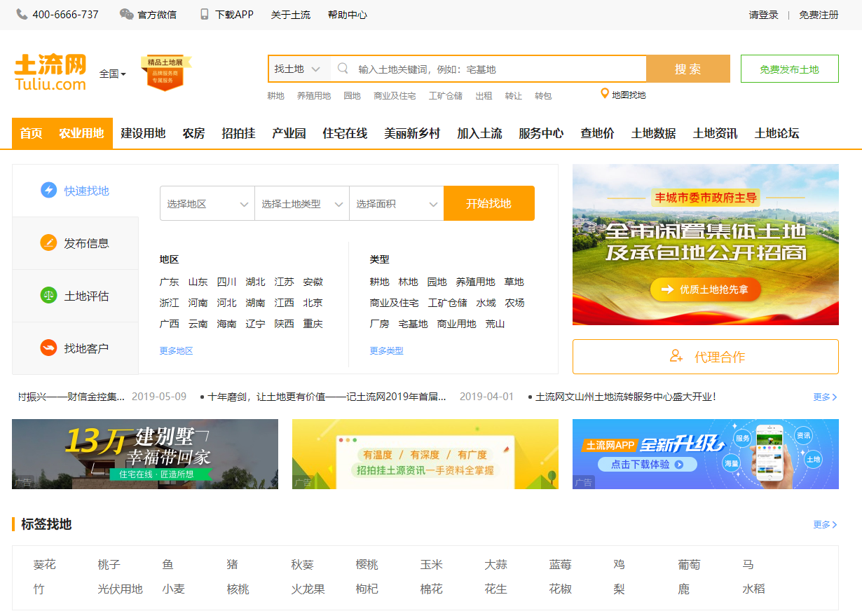Viewport: 862px width, 616px height.
Task: Go to 招拍挂 in the navigation bar
Action: point(238,133)
